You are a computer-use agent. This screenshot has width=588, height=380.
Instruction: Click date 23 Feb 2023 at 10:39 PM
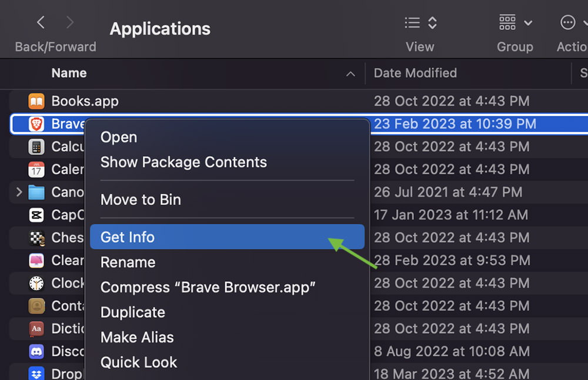(455, 124)
